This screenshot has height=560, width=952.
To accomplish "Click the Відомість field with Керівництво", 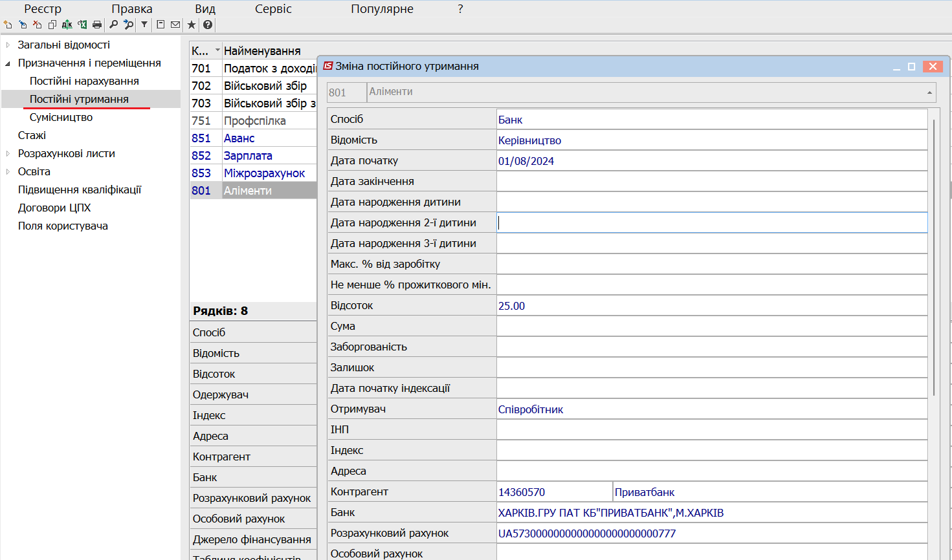I will pyautogui.click(x=712, y=140).
